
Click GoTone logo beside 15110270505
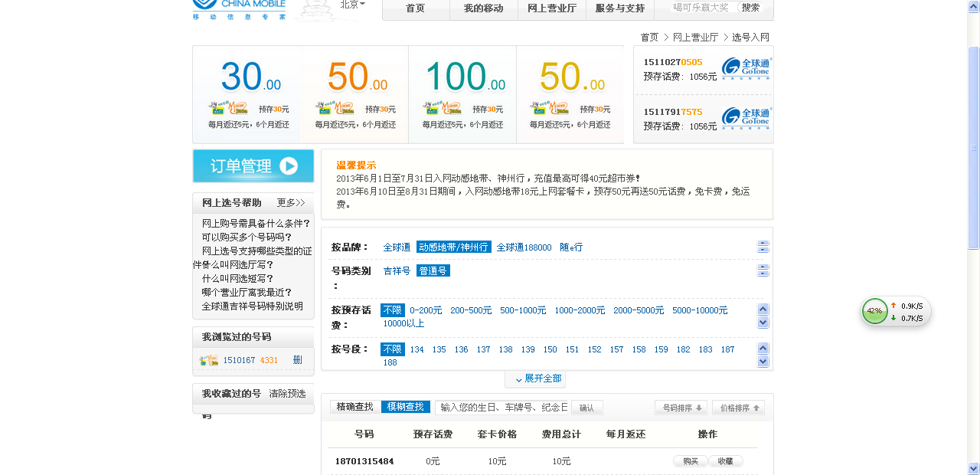746,69
